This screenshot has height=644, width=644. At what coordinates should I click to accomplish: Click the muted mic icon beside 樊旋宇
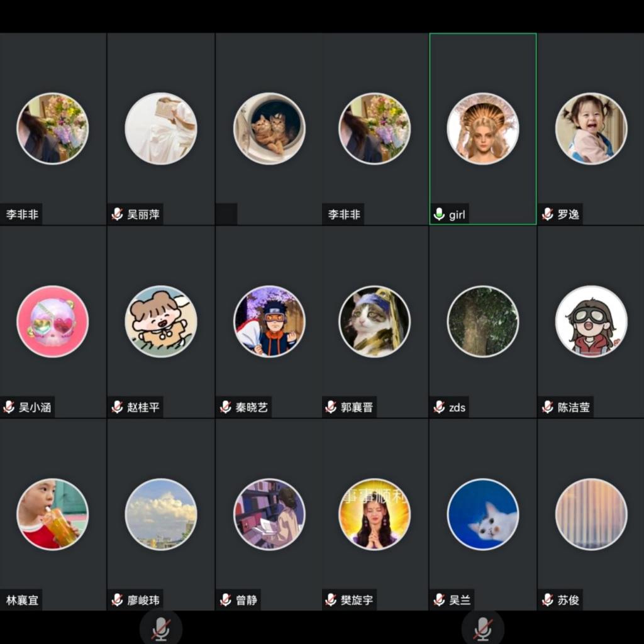331,600
